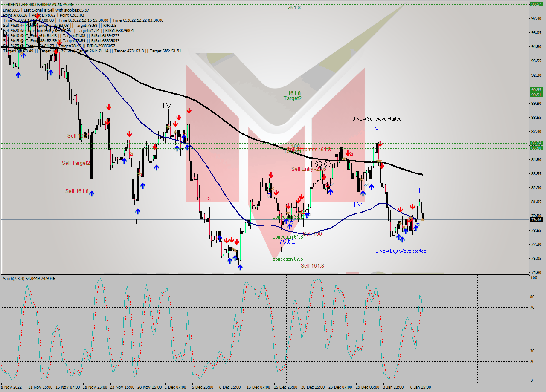Click the "18 Nov 23:00" time axis label

pos(95,387)
